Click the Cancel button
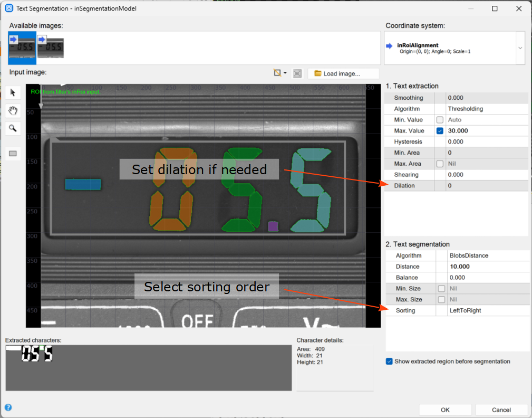 pyautogui.click(x=501, y=410)
